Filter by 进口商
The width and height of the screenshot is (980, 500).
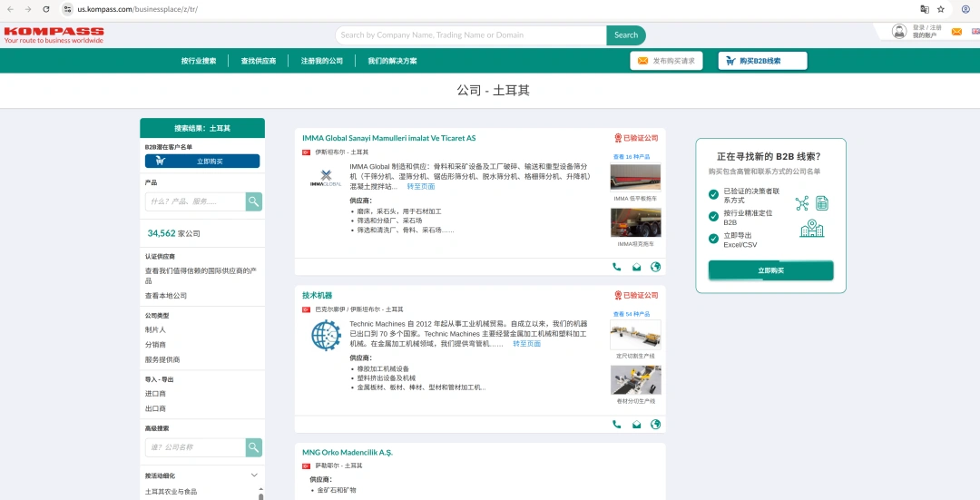156,394
